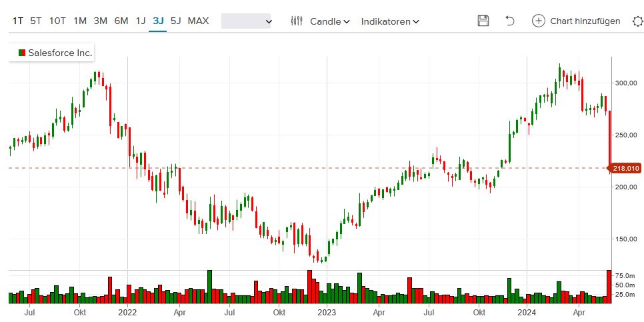The width and height of the screenshot is (644, 322).
Task: Click the Salesforce Inc. legend color icon
Action: pyautogui.click(x=21, y=52)
